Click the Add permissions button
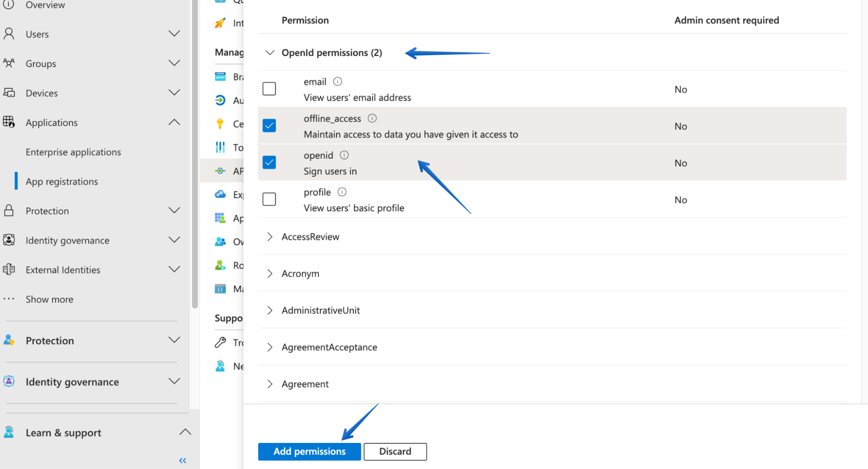Screen dimensions: 868x469 pyautogui.click(x=309, y=451)
